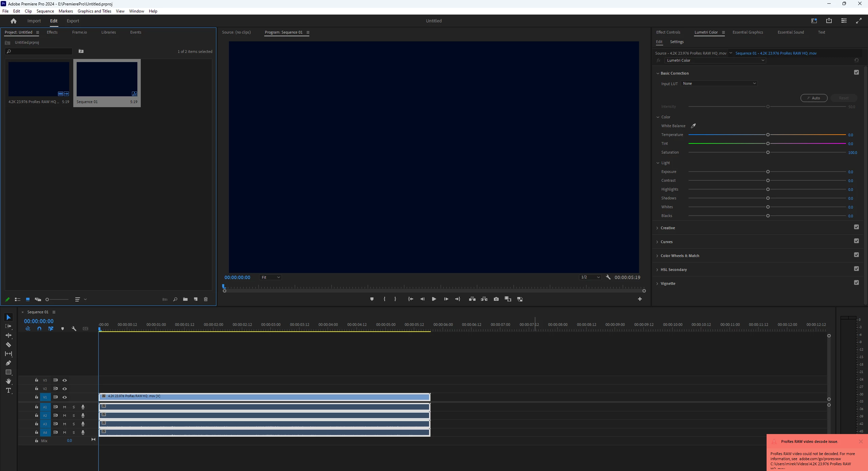868x471 pixels.
Task: Mute audio track A1
Action: pos(64,407)
